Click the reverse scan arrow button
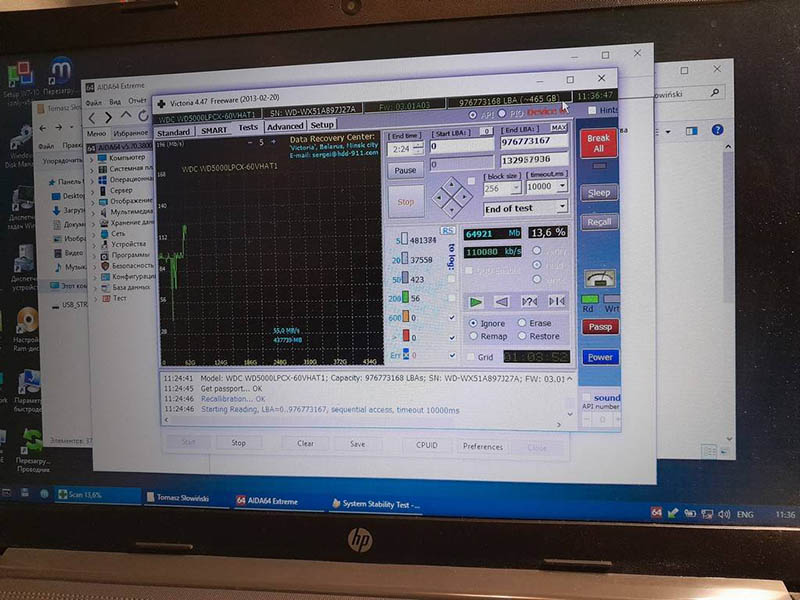This screenshot has width=800, height=600. point(503,301)
